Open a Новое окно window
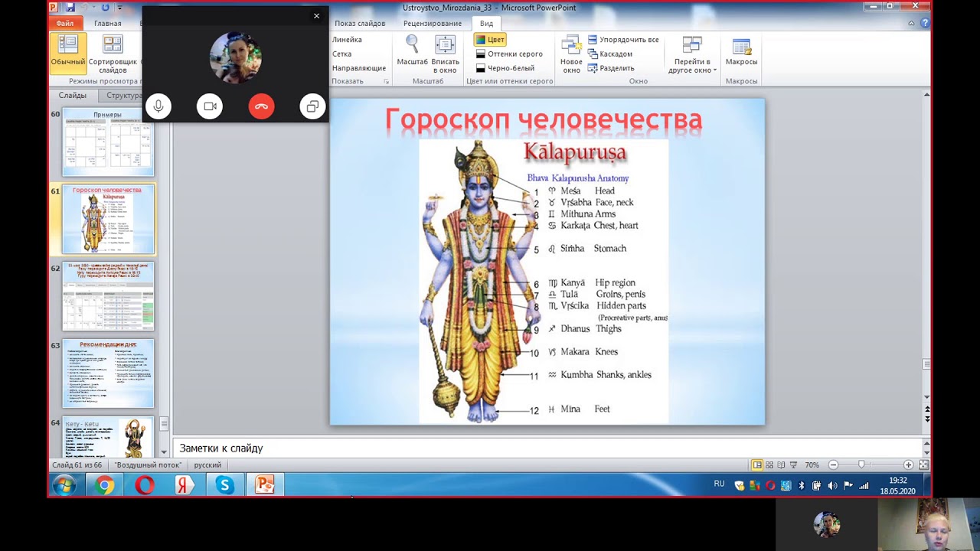 point(571,54)
